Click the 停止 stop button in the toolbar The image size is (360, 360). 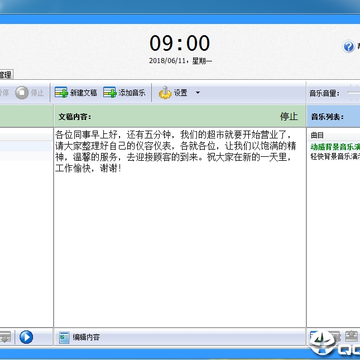(30, 93)
